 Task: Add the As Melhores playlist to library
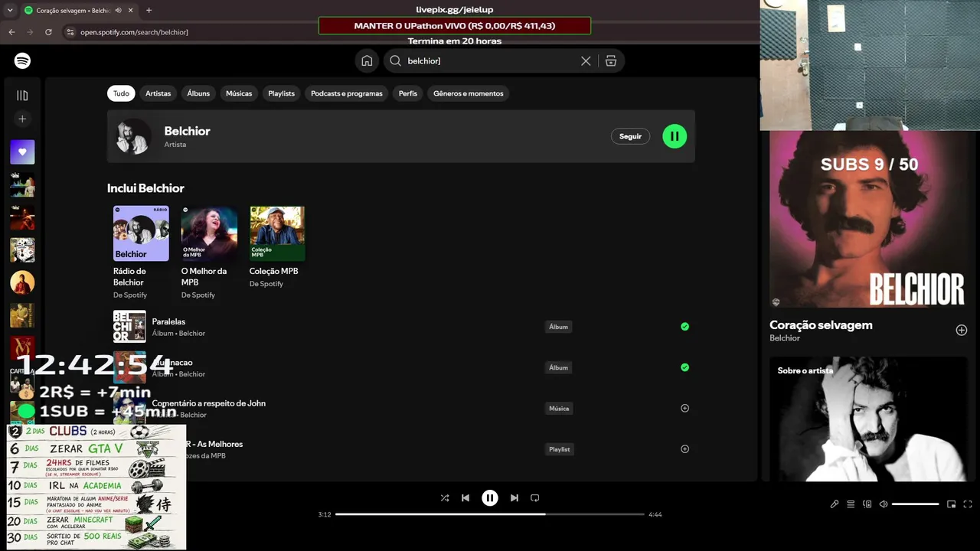pos(685,449)
